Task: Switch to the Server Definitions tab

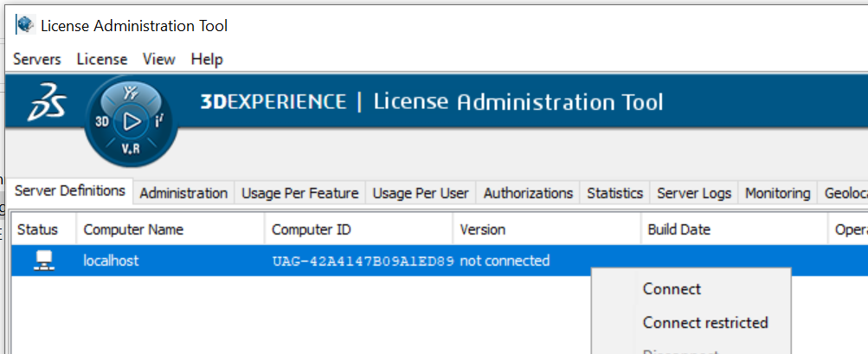Action: (70, 190)
